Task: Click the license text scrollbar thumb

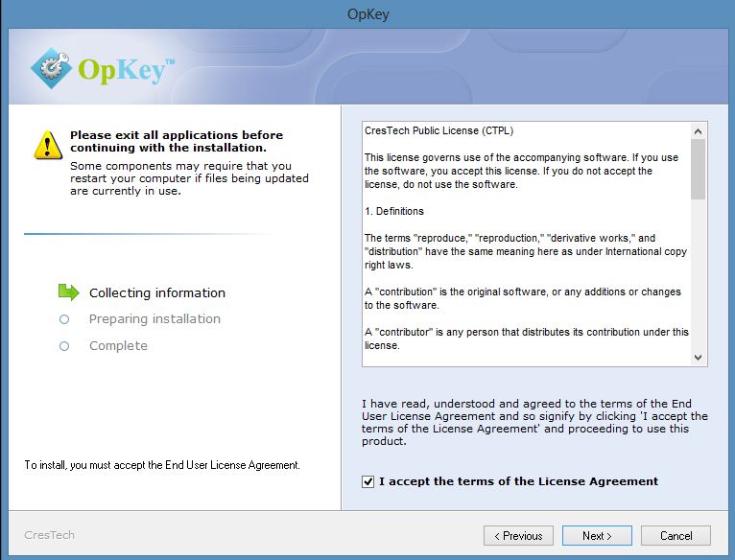Action: (x=698, y=169)
